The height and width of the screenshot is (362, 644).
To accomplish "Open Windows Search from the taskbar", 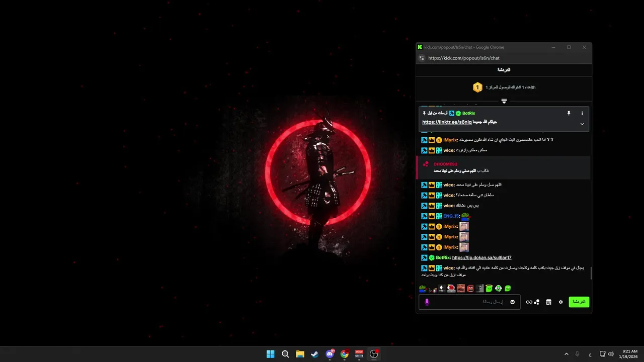I will click(285, 354).
